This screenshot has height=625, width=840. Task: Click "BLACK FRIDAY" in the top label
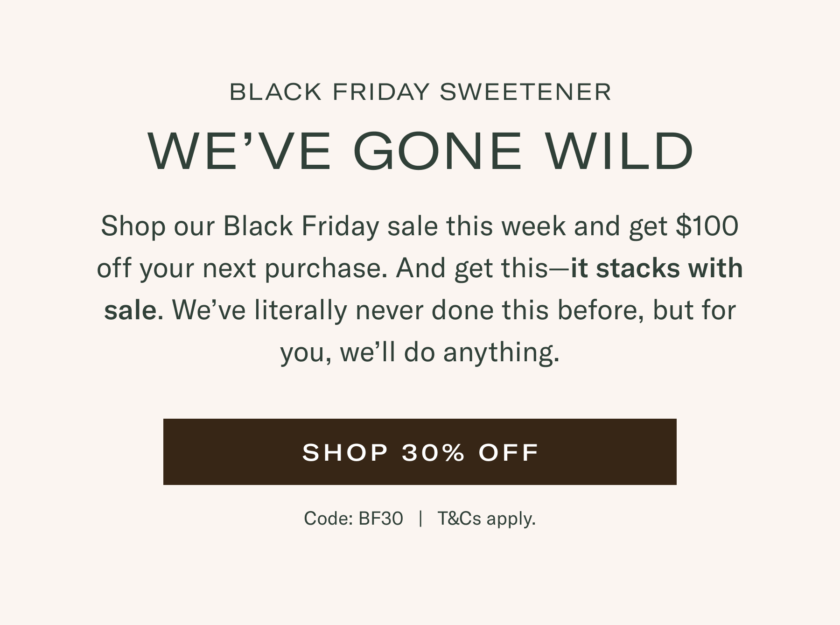pos(329,91)
